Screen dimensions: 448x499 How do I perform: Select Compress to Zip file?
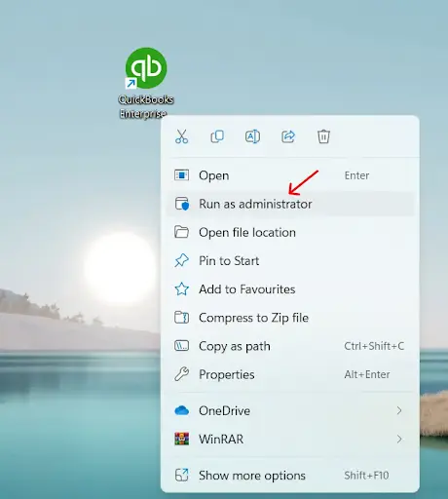[x=290, y=318]
